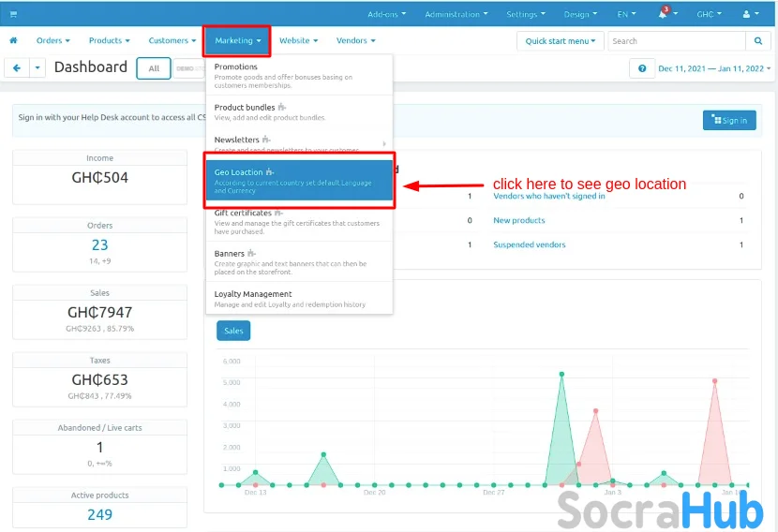This screenshot has width=778, height=532.
Task: Click the Sign in button
Action: [729, 120]
